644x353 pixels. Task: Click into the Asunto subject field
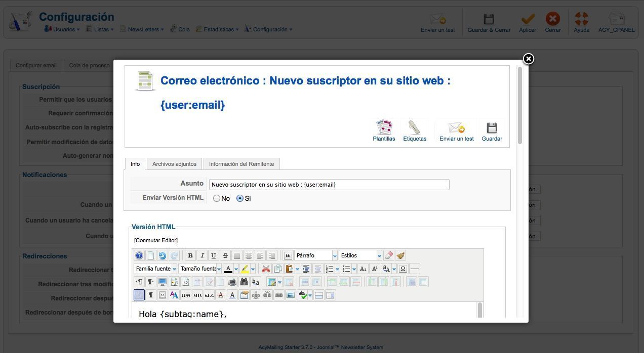(329, 185)
